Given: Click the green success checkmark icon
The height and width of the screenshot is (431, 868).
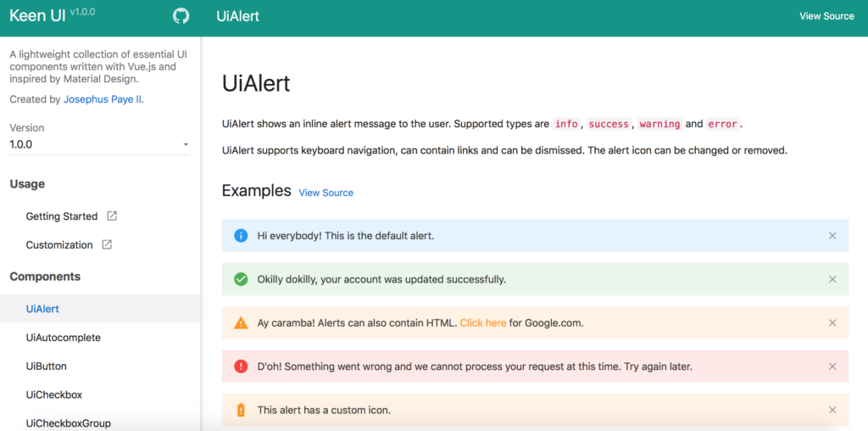Looking at the screenshot, I should pos(241,279).
